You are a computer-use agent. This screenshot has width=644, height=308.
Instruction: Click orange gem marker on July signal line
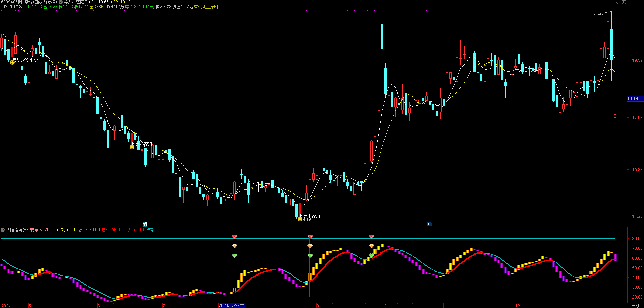pyautogui.click(x=235, y=246)
